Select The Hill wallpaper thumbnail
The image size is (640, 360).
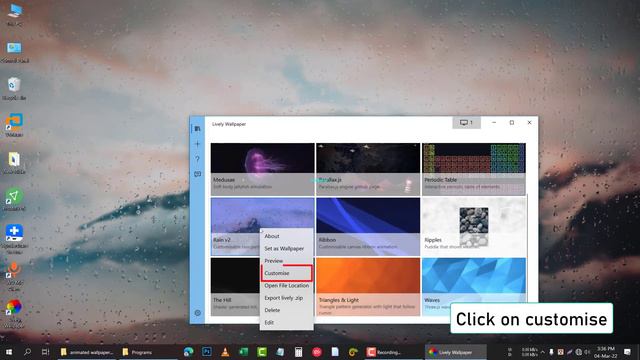(x=235, y=287)
